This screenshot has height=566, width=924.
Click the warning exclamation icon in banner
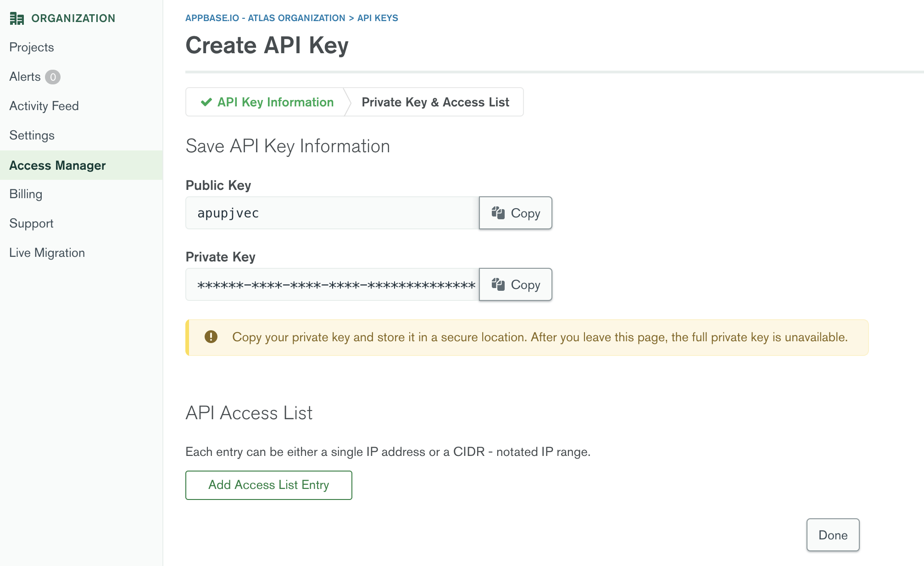(x=211, y=337)
